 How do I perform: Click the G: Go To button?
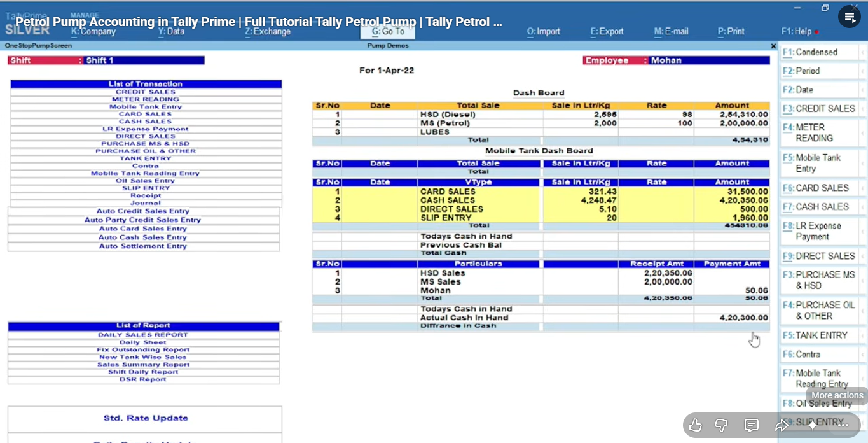tap(388, 31)
